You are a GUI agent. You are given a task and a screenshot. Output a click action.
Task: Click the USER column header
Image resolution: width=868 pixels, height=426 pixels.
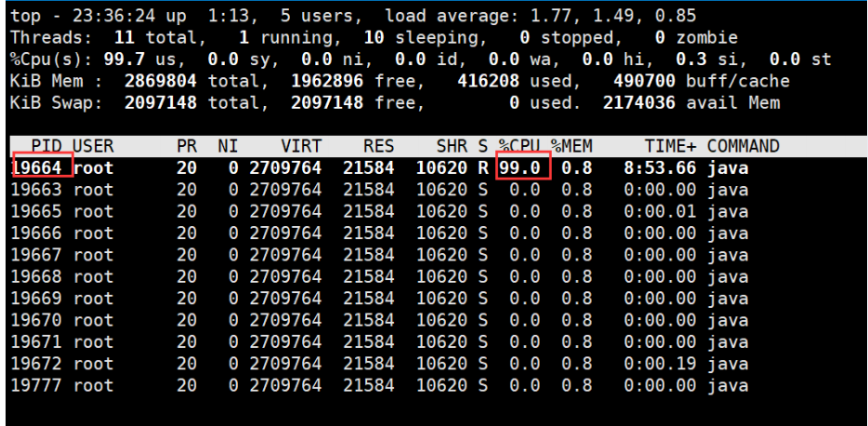[x=94, y=146]
